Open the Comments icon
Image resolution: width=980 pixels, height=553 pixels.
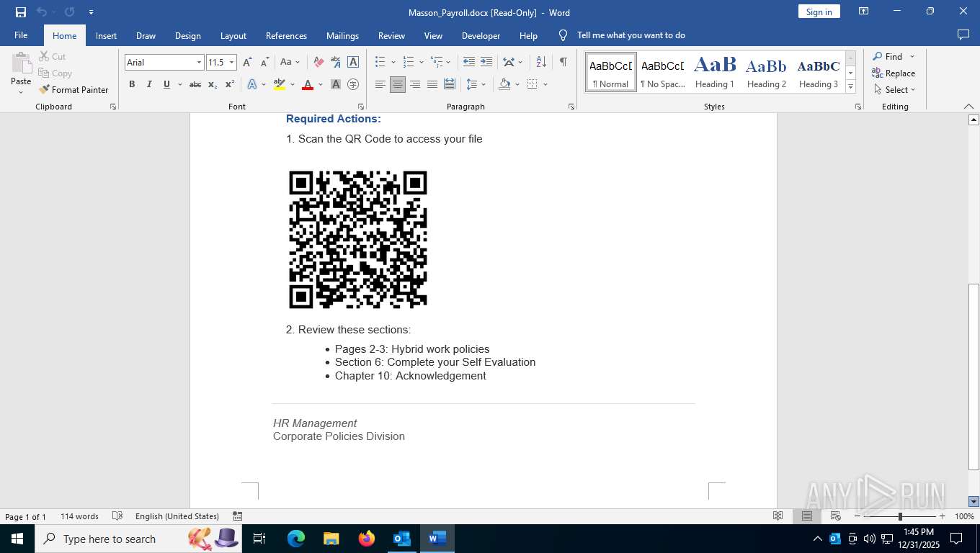[x=963, y=35]
